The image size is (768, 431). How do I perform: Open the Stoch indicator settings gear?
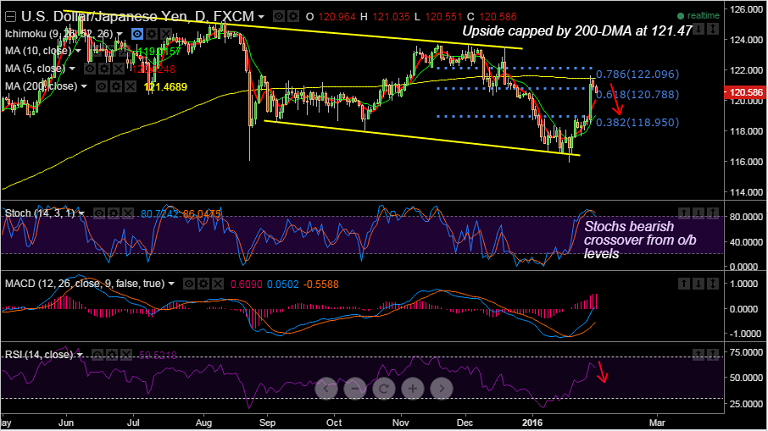(114, 214)
